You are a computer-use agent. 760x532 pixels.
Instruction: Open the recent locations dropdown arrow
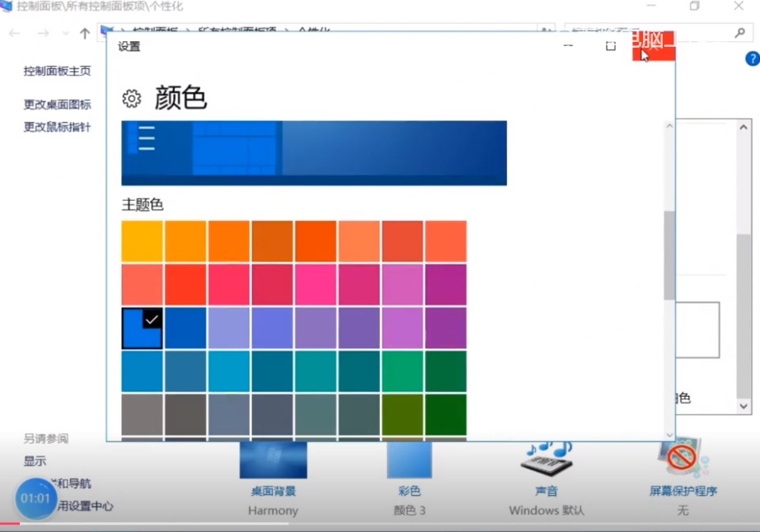[65, 34]
